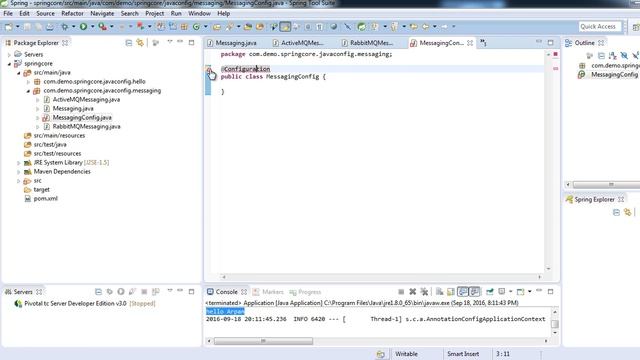Toggle Hide Fields icon in Outline toolbar
The image size is (640, 360).
click(x=624, y=56)
